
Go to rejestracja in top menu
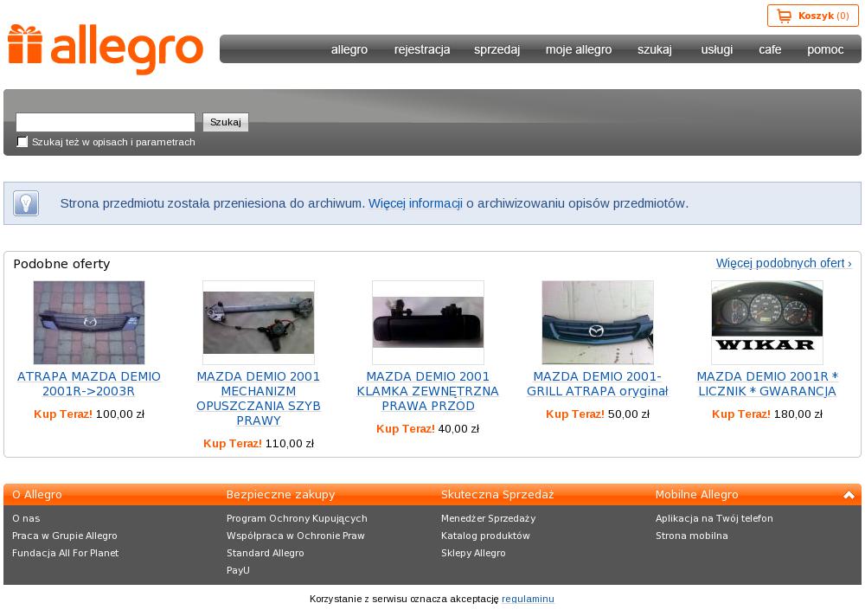click(x=422, y=49)
